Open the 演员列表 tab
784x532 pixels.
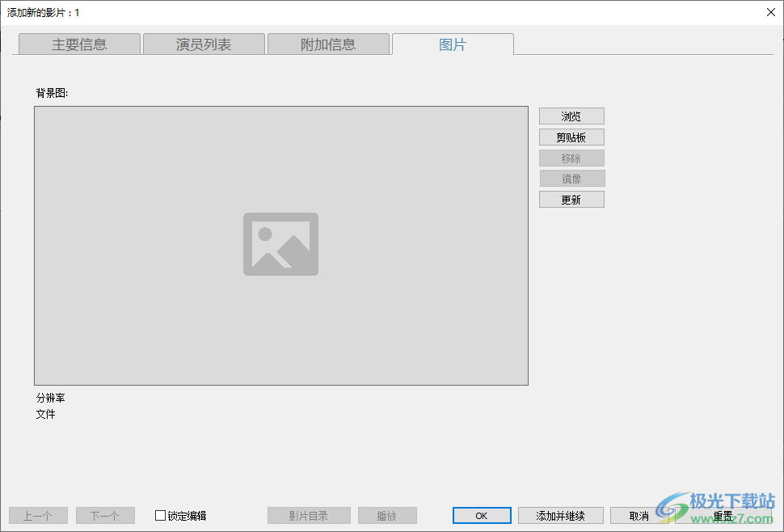(x=204, y=44)
